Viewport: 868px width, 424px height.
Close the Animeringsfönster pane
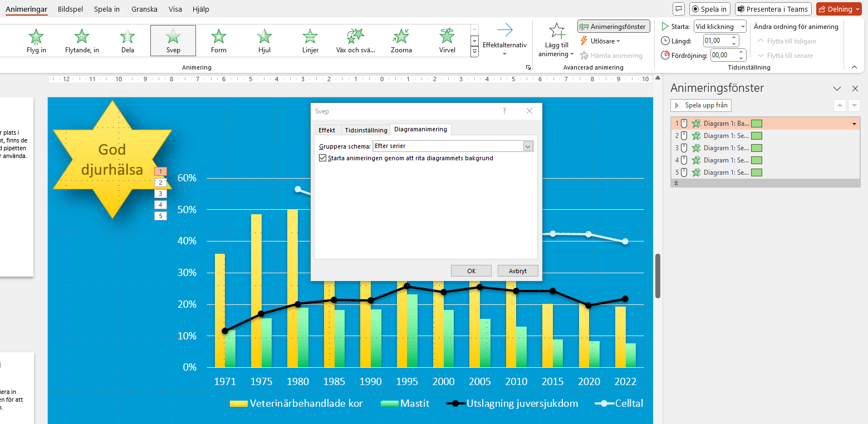pos(856,88)
